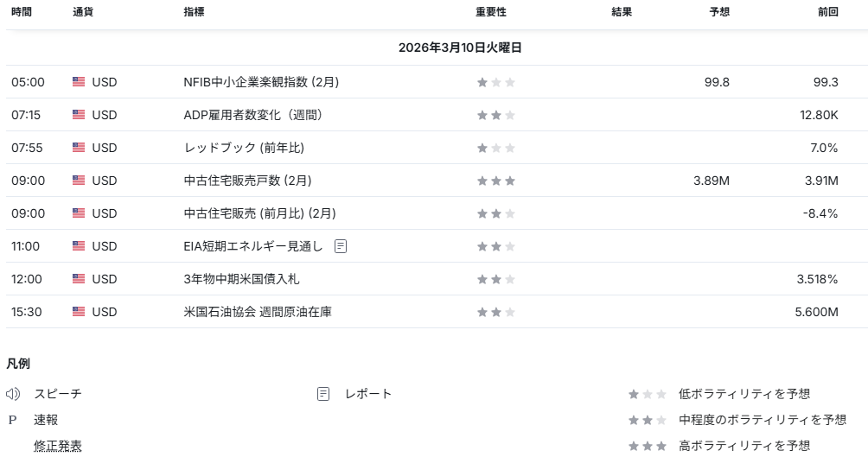Click the 時間 column header
868x457 pixels.
point(22,13)
